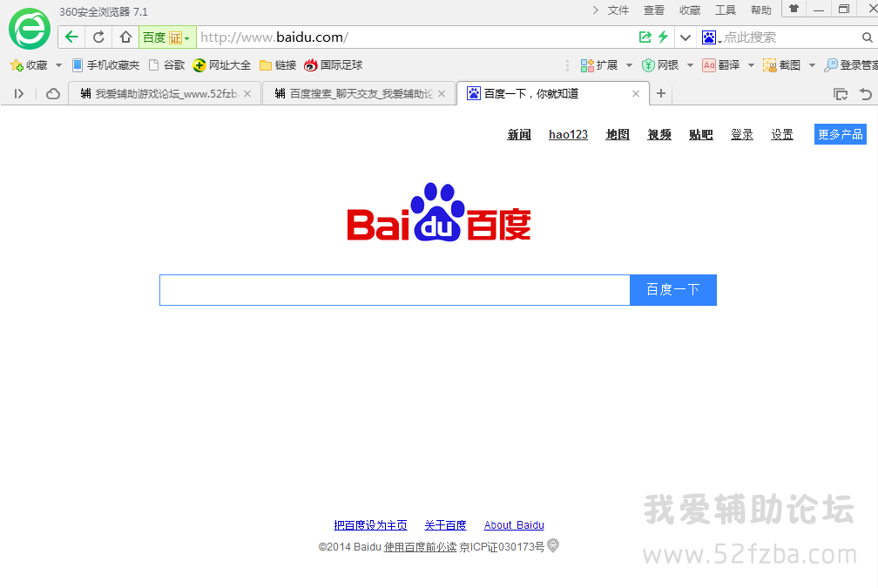
Task: Click the browser back arrow
Action: 71,37
